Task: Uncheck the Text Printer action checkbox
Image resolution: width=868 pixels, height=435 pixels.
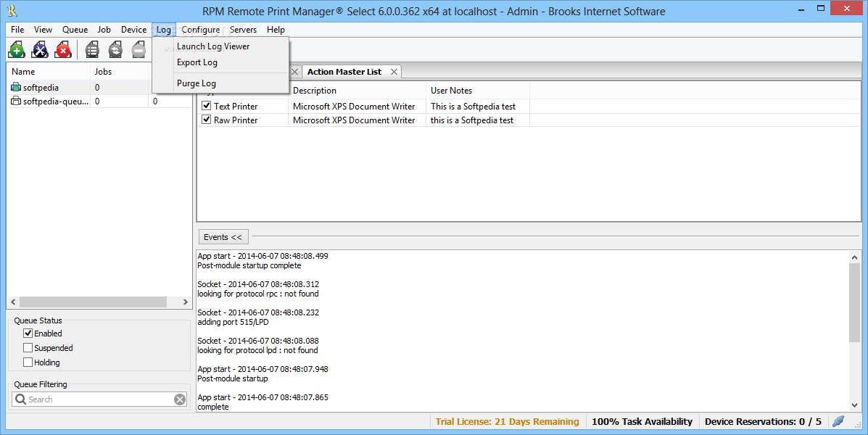Action: coord(207,106)
